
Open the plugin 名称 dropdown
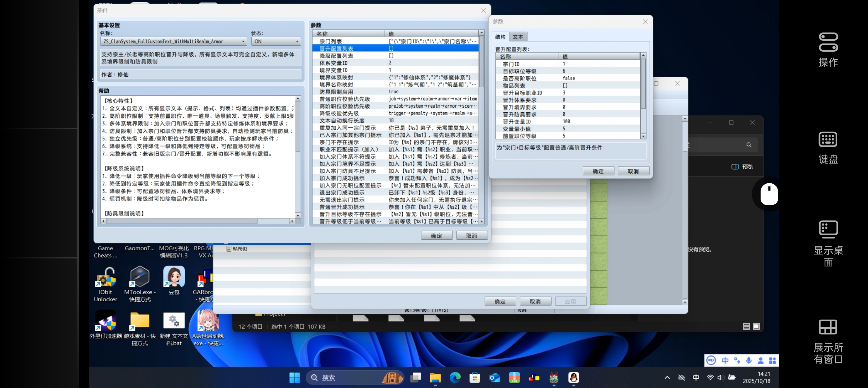173,41
